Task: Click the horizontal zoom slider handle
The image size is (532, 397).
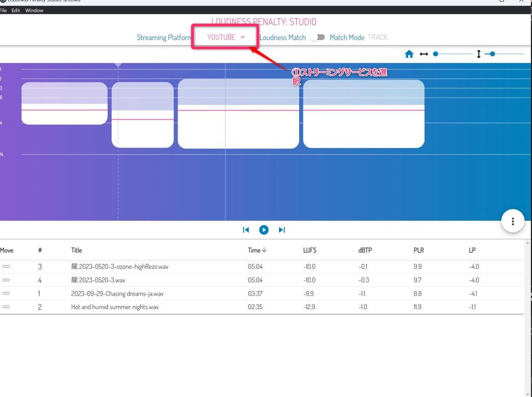Action: click(x=435, y=54)
